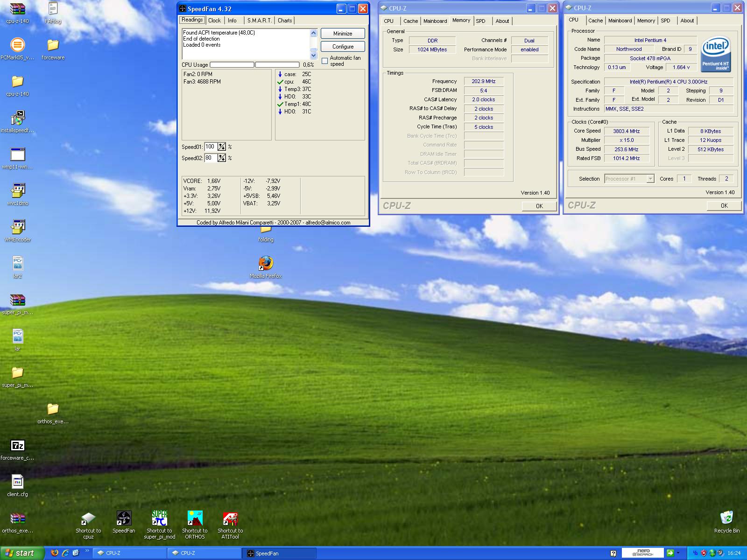Image resolution: width=747 pixels, height=560 pixels.
Task: Click Speed01 value input field
Action: click(211, 147)
